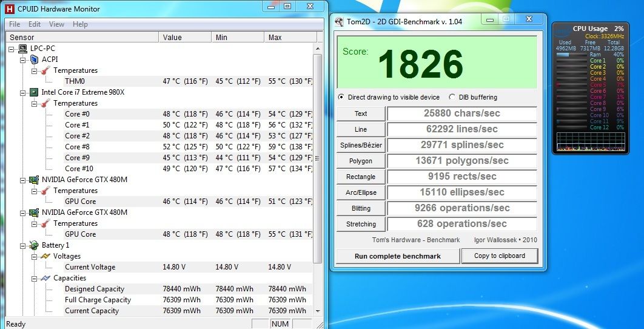This screenshot has width=644, height=329.
Task: Click the second NVIDIA GeForce GTX 480M card icon
Action: coord(34,212)
